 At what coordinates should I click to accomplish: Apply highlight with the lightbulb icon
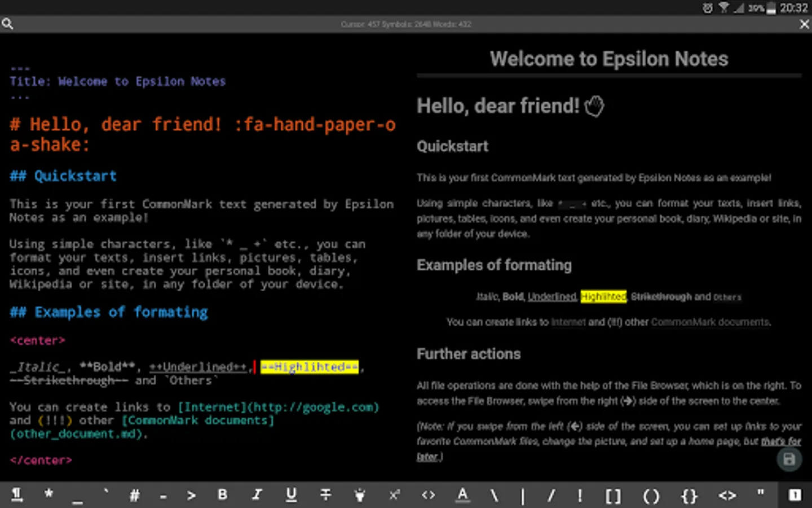click(359, 496)
